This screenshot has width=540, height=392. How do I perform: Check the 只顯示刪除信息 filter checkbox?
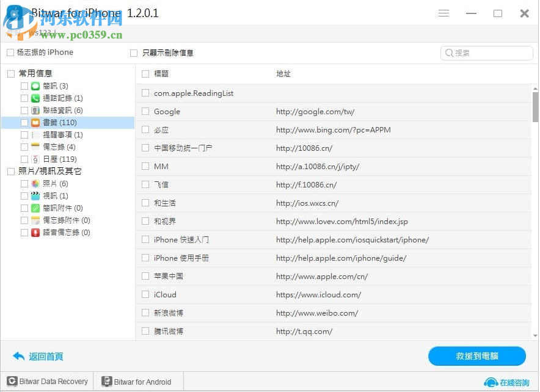pyautogui.click(x=133, y=53)
